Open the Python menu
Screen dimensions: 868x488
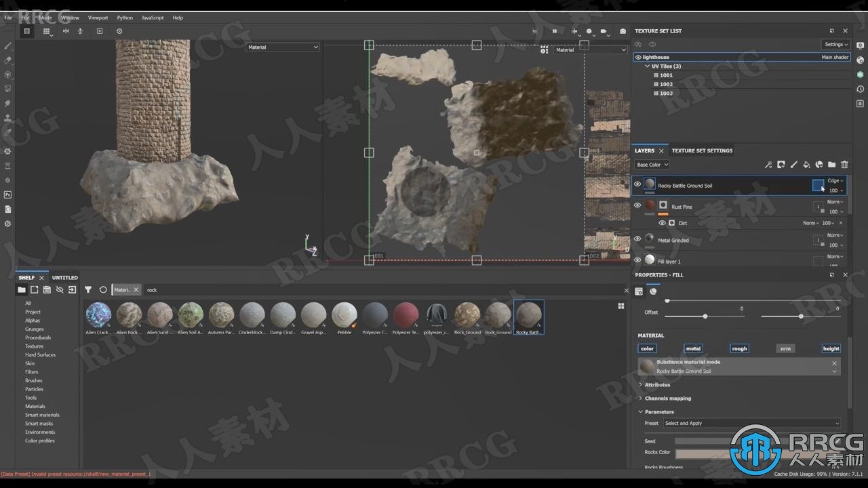[125, 18]
